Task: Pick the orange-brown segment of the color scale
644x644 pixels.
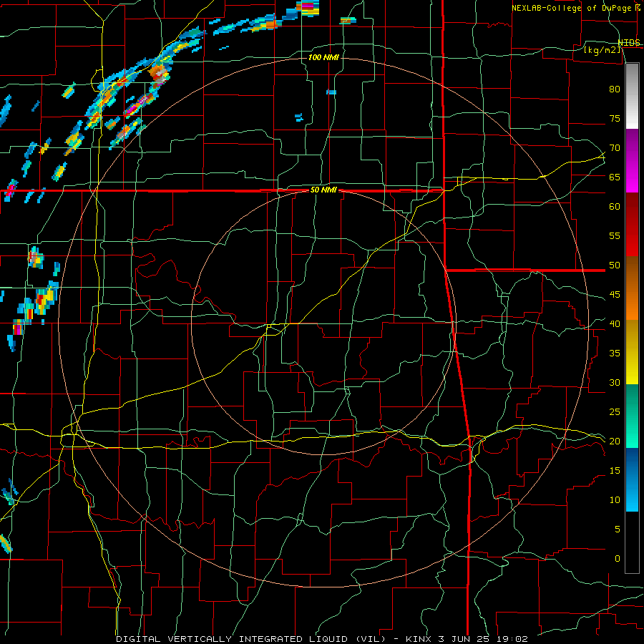Action: (632, 289)
